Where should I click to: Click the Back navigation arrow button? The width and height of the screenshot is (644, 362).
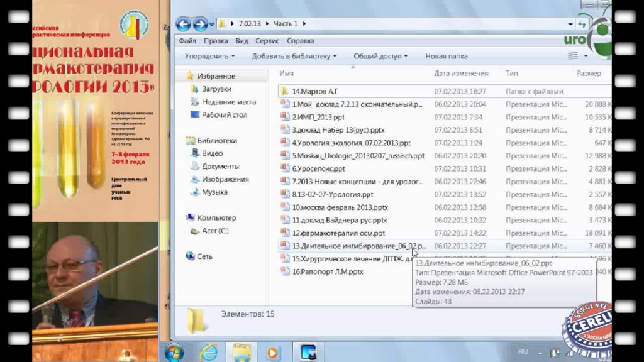coord(184,25)
